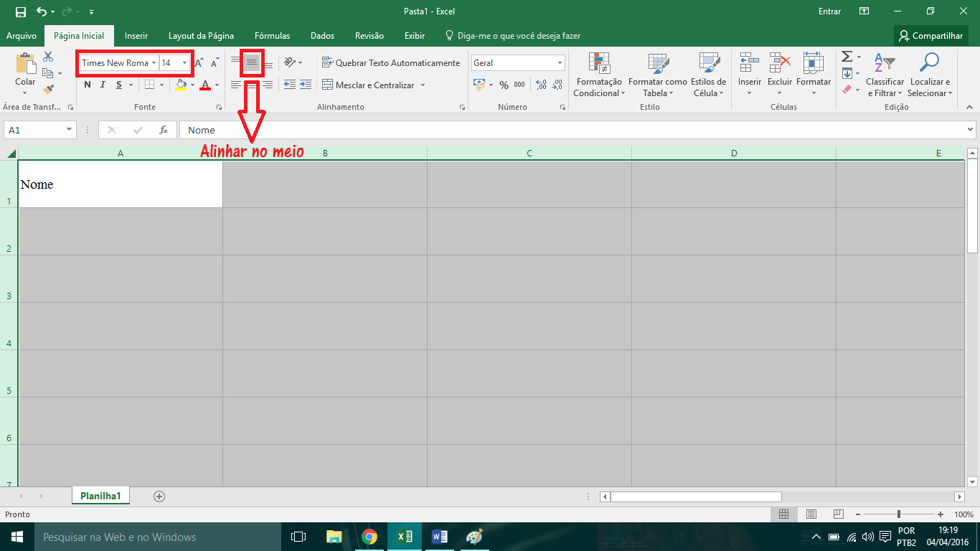Apply thousands separator 000 icon
The image size is (980, 551).
tap(519, 85)
